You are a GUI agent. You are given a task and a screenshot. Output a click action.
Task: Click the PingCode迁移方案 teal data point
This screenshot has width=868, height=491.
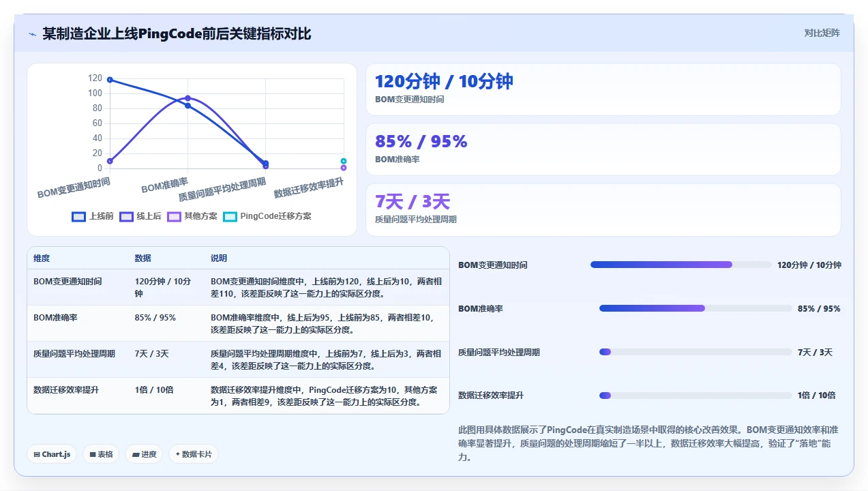tap(344, 161)
